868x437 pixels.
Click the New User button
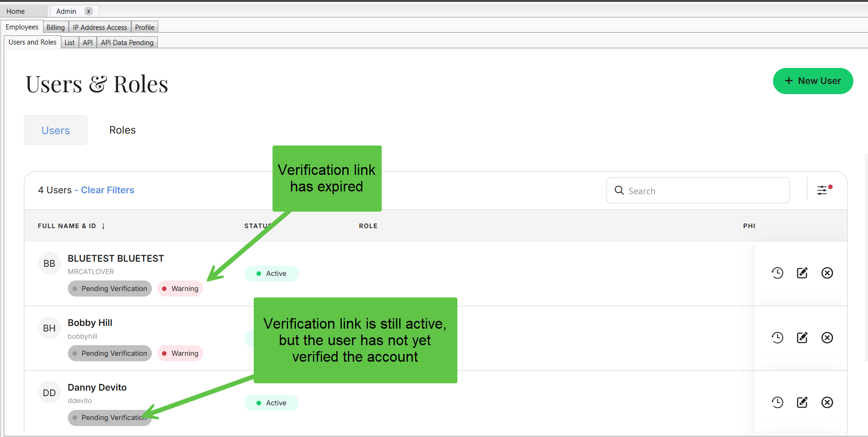click(812, 81)
